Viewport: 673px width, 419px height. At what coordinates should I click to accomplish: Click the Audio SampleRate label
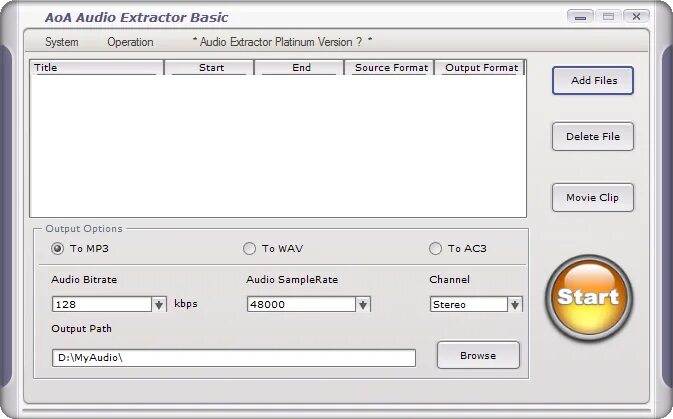coord(292,279)
